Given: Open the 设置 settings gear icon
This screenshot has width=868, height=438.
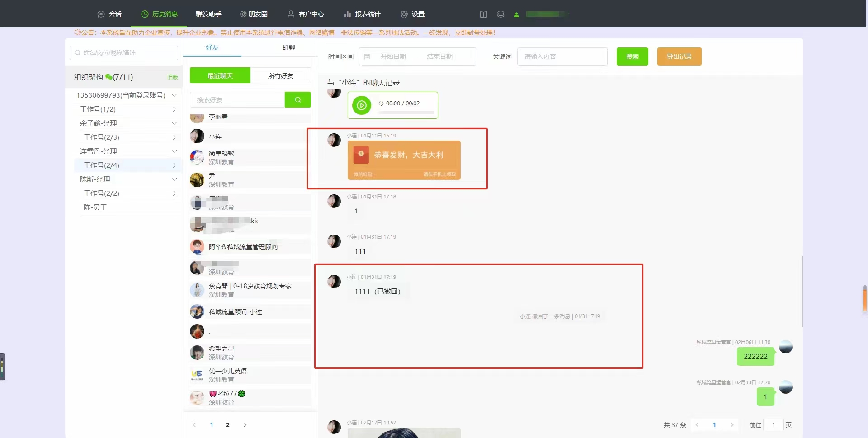Looking at the screenshot, I should [x=404, y=14].
